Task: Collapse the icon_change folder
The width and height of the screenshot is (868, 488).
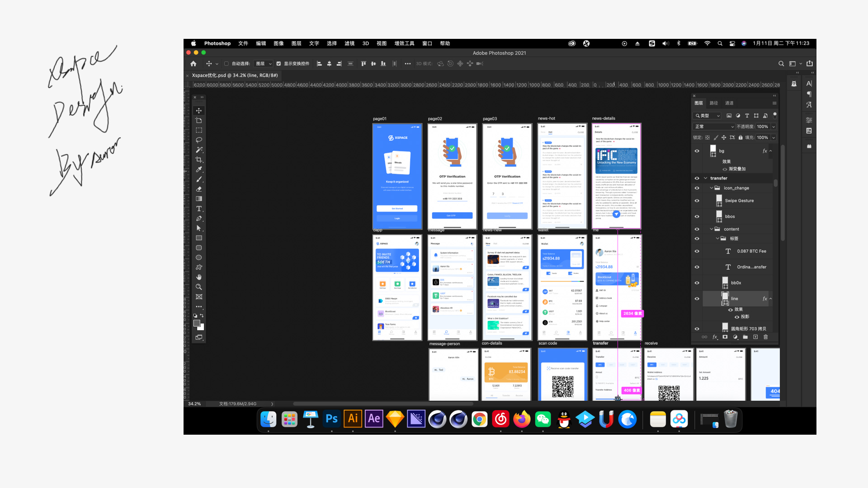Action: tap(711, 188)
